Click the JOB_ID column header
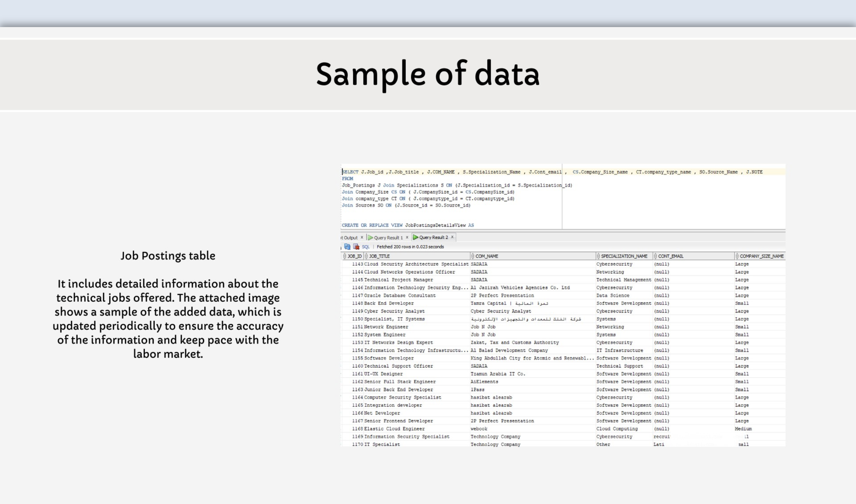 click(x=352, y=256)
